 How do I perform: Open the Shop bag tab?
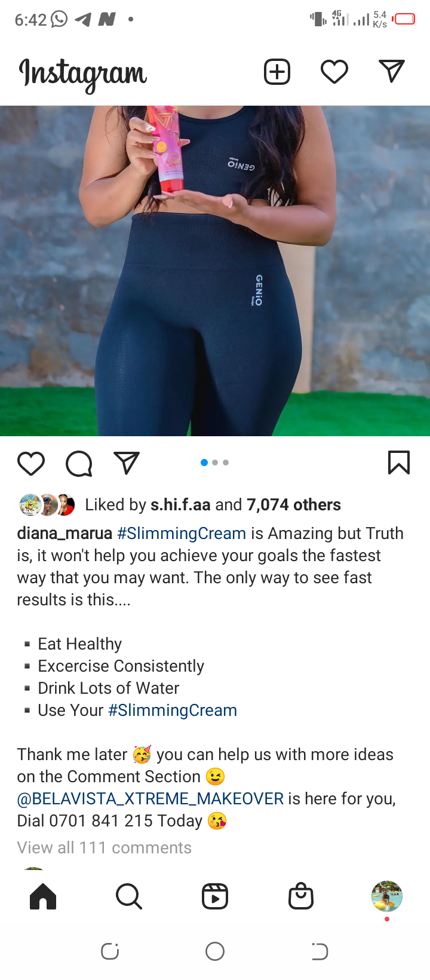coord(301,896)
